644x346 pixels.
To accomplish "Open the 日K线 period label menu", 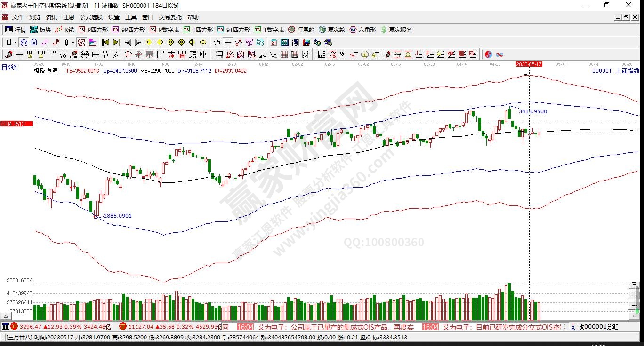I will 9,67.
